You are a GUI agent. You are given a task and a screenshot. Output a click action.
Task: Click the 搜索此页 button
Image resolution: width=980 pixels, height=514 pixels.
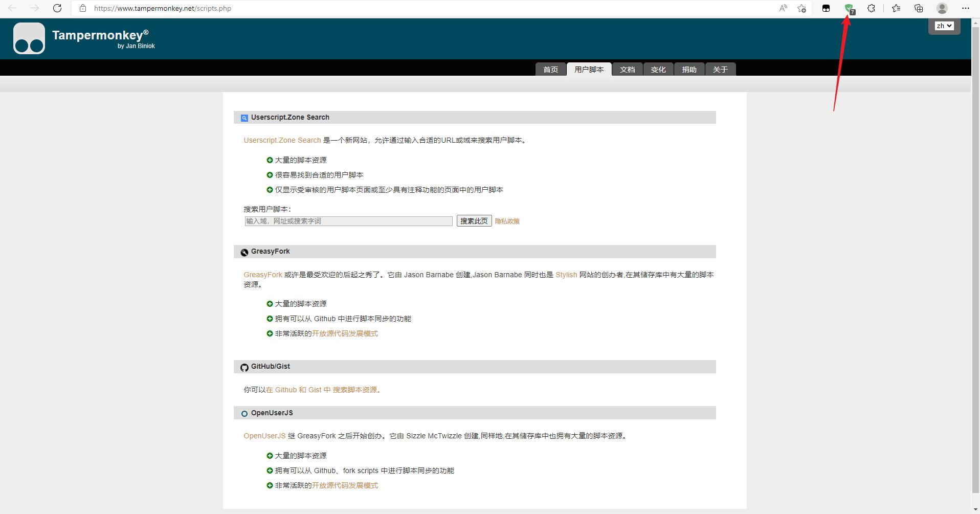pyautogui.click(x=474, y=221)
